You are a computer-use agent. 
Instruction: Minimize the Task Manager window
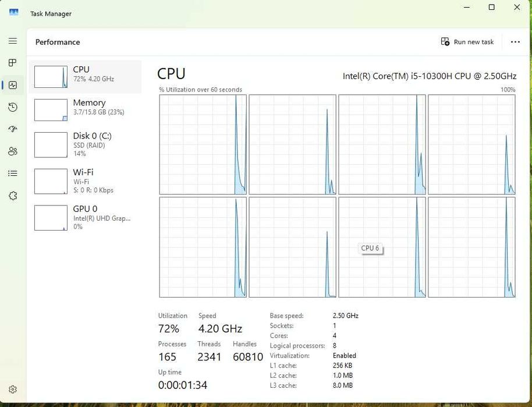coord(467,7)
